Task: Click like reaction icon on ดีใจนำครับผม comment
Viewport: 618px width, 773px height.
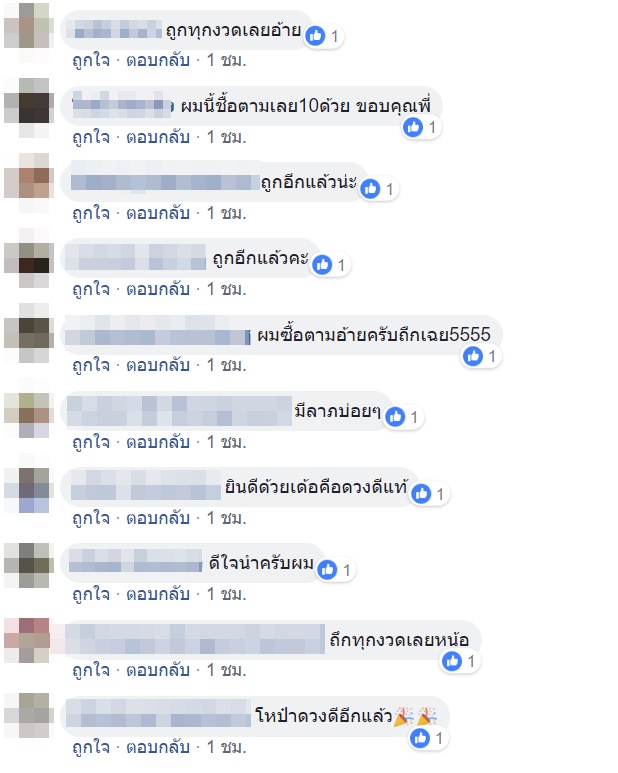Action: [x=327, y=570]
